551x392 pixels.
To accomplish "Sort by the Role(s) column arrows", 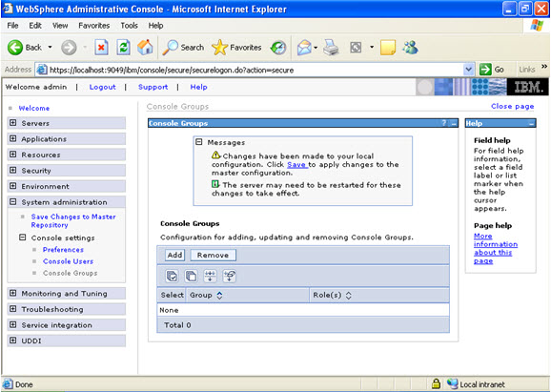I will click(348, 296).
